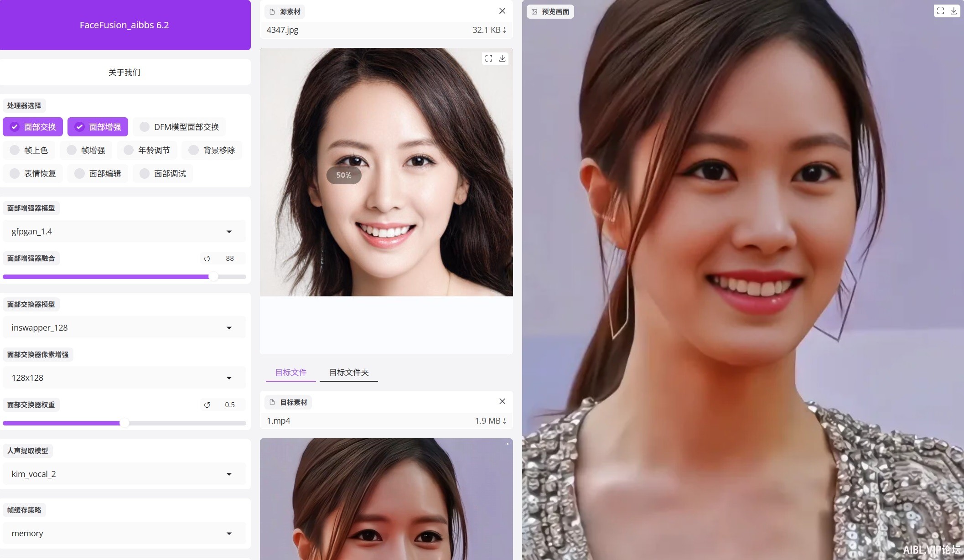Click the FaceFusion_aibbs 6.2 banner
This screenshot has height=560, width=964.
click(124, 25)
